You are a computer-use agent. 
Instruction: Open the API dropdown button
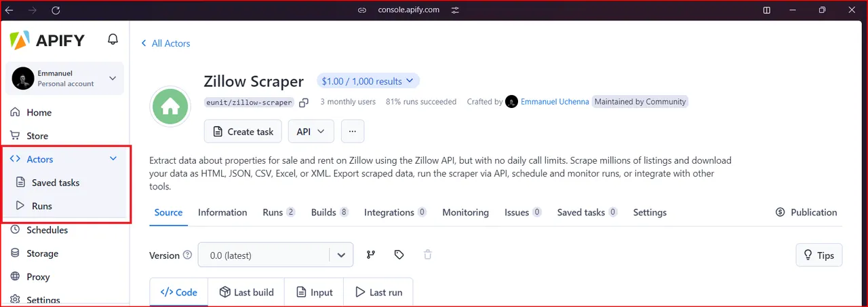click(x=311, y=132)
